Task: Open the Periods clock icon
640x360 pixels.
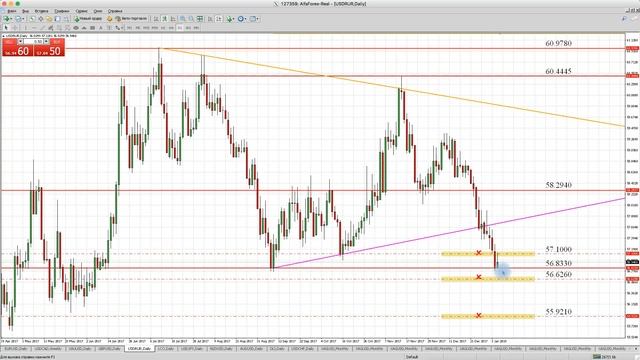Action: (241, 19)
